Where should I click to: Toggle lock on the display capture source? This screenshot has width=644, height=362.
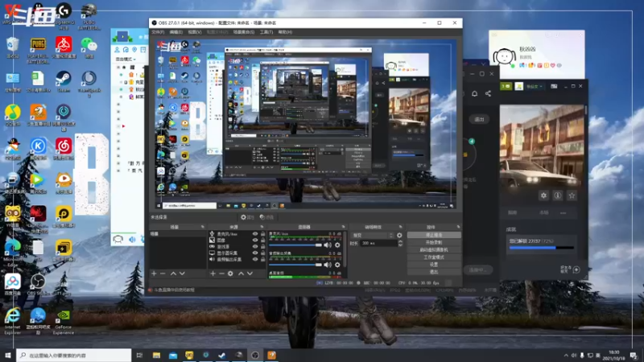click(262, 253)
